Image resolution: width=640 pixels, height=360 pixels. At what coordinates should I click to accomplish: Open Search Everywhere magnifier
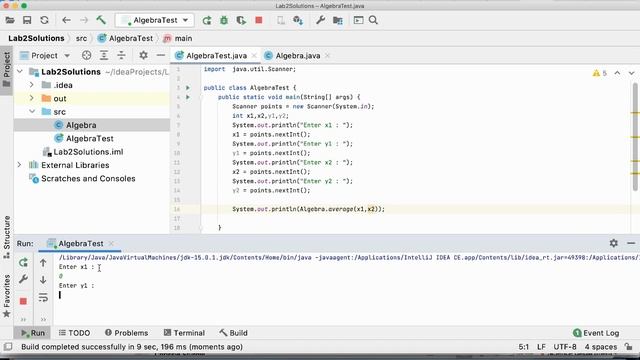pos(373,20)
